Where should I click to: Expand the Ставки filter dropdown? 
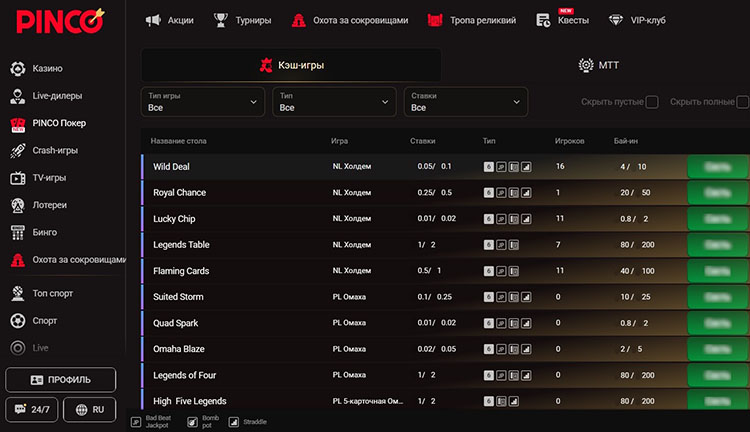[466, 102]
